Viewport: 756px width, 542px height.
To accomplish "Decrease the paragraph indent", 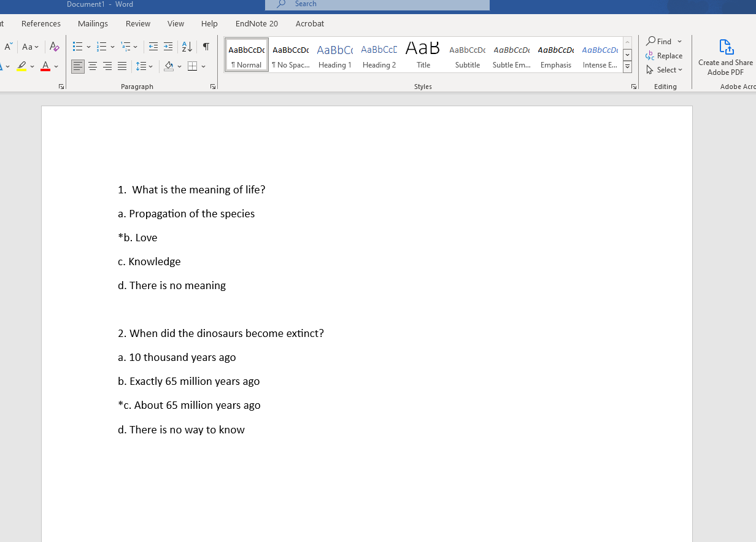I will point(153,47).
